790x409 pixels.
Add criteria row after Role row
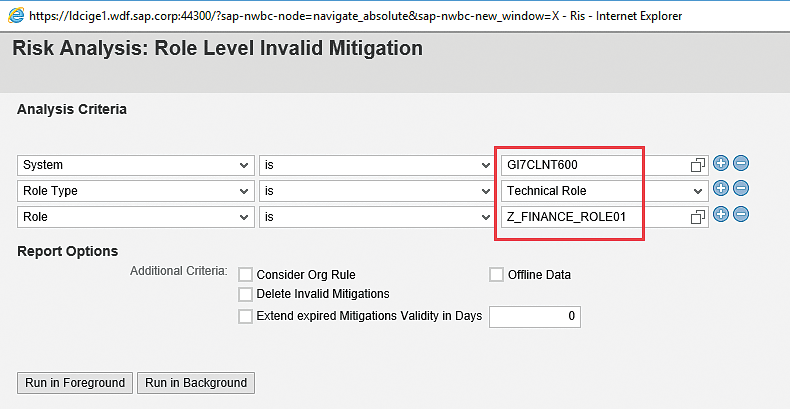721,214
